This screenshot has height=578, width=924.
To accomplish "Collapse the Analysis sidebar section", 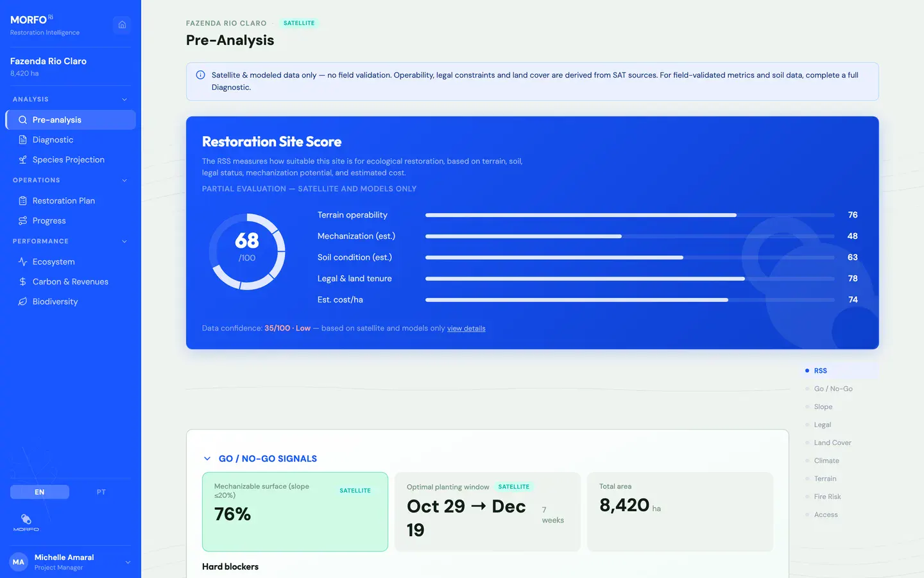I will [x=124, y=100].
